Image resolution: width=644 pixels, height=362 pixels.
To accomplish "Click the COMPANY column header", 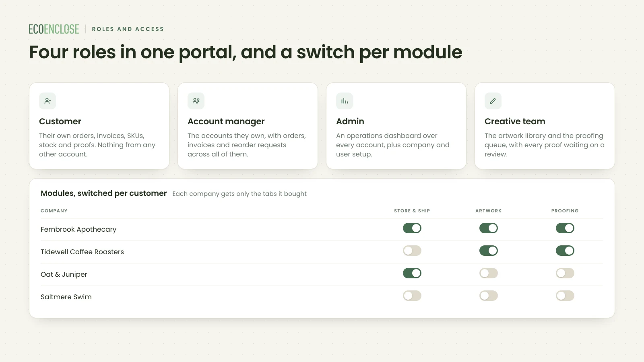I will [x=54, y=211].
